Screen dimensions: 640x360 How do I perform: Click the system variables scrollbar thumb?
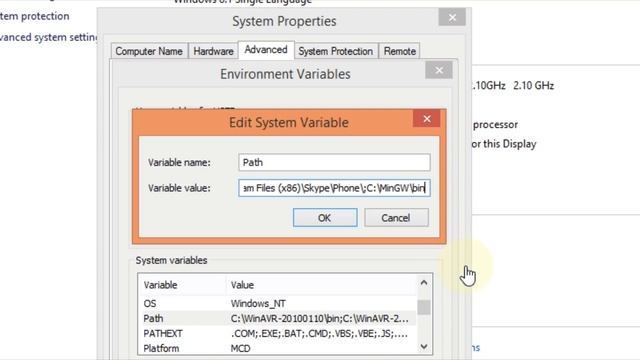pos(424,307)
